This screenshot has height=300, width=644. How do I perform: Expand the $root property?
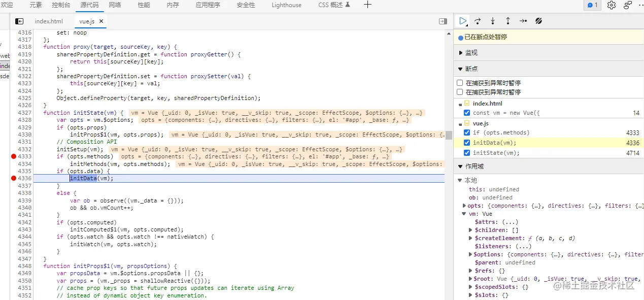[471, 279]
